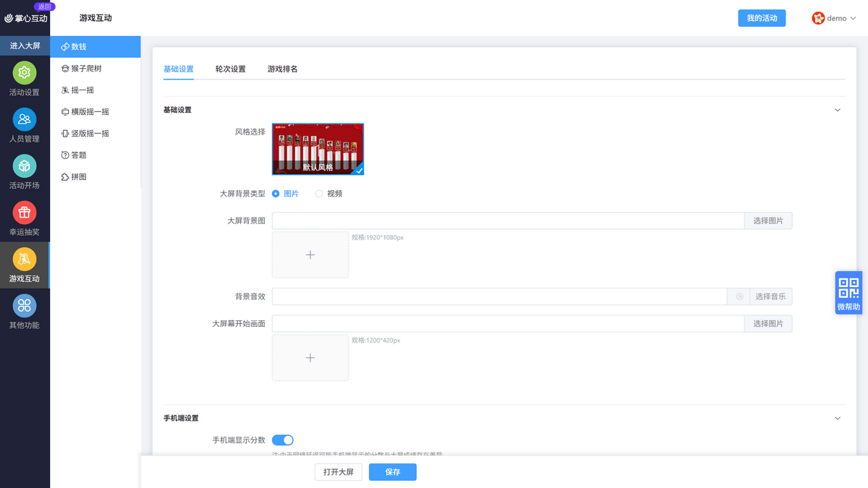Viewport: 868px width, 488px height.
Task: Select 猴子爬树 game in sidebar
Action: pyautogui.click(x=95, y=69)
